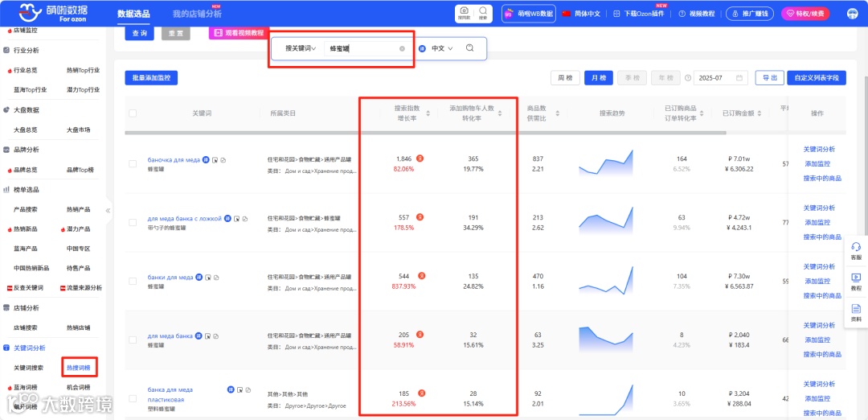Click 搜索中的商品 in банки для меда row
Image resolution: width=868 pixels, height=420 pixels.
[823, 296]
